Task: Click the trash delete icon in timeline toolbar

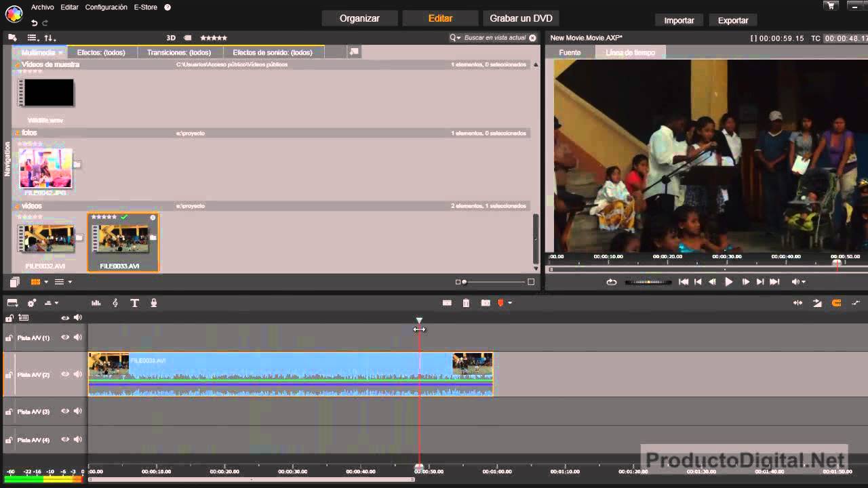Action: 466,303
